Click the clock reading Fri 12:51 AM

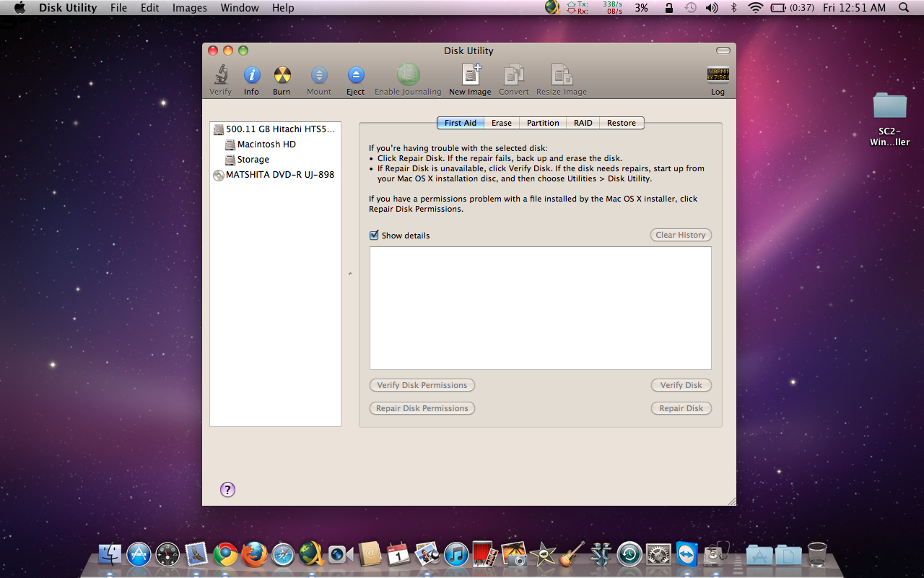[x=854, y=8]
